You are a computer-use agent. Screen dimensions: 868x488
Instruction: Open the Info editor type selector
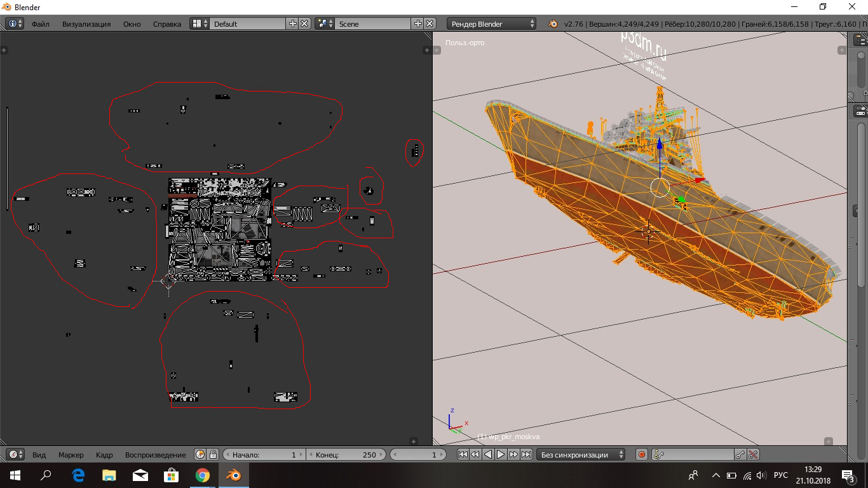pos(15,24)
